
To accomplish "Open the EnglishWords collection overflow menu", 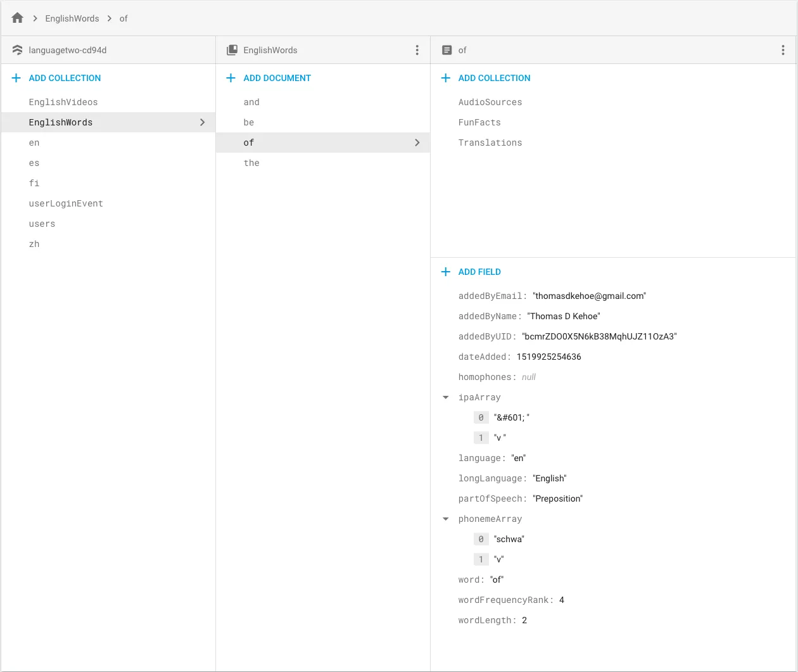I will point(417,50).
